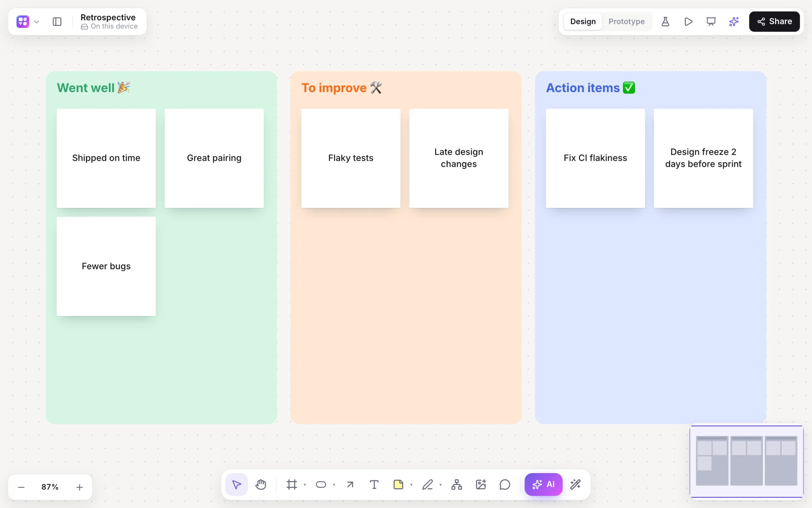
Task: Select the Shipped on time sticky note
Action: coord(106,158)
